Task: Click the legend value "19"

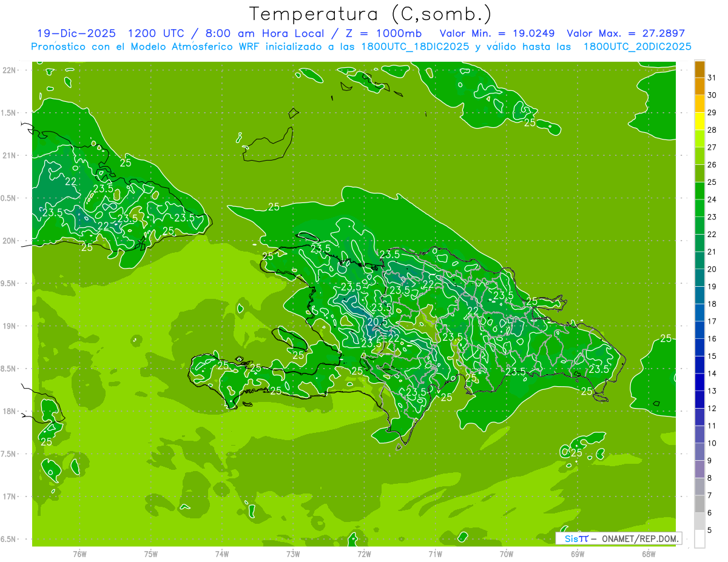Action: point(712,287)
